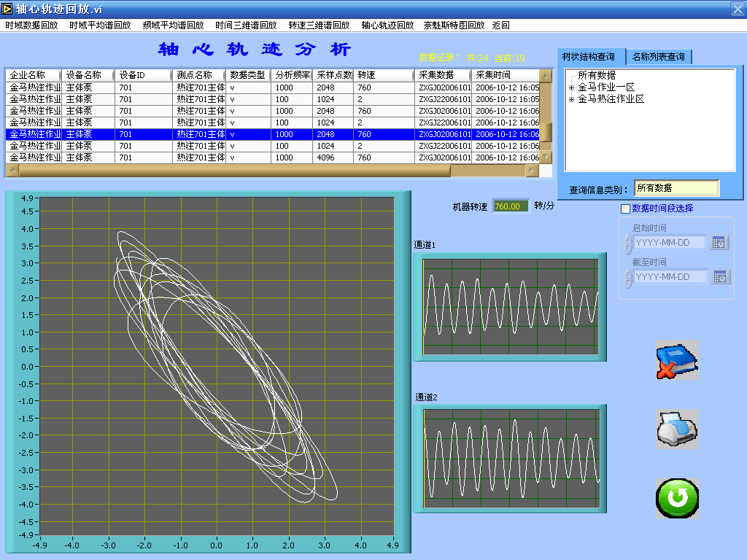Open the 奈魁斯特图回放 menu
Screen dimensions: 747x560
pos(453,25)
